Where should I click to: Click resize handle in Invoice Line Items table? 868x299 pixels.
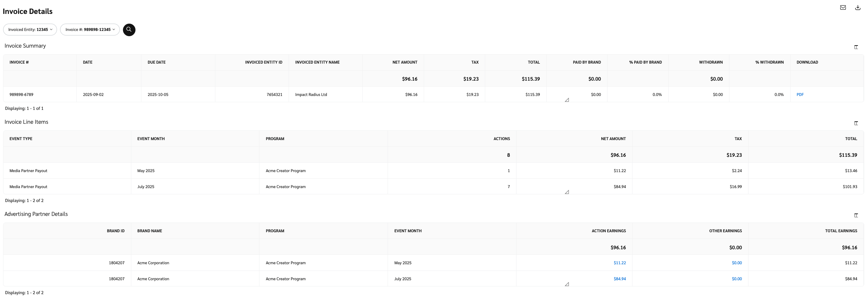[x=567, y=192]
